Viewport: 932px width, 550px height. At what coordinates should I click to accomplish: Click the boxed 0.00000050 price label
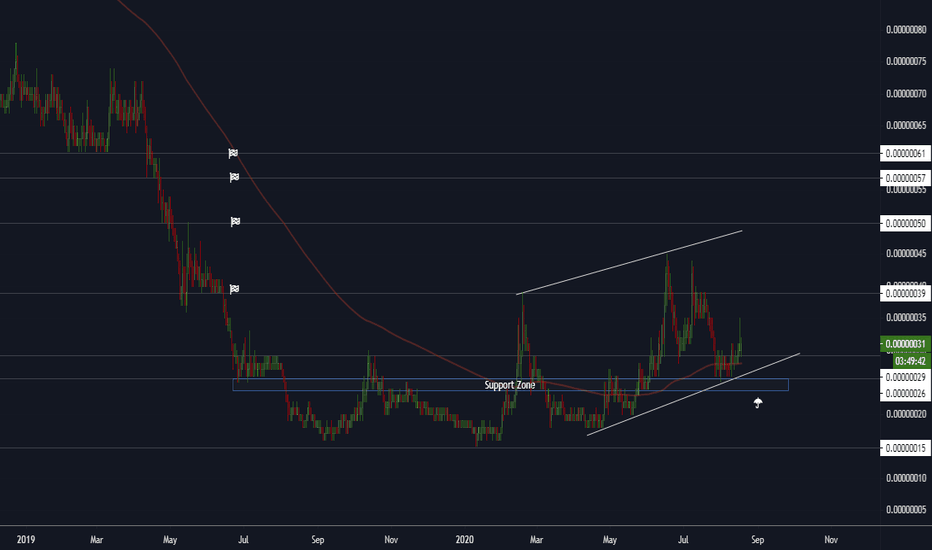[x=905, y=224]
